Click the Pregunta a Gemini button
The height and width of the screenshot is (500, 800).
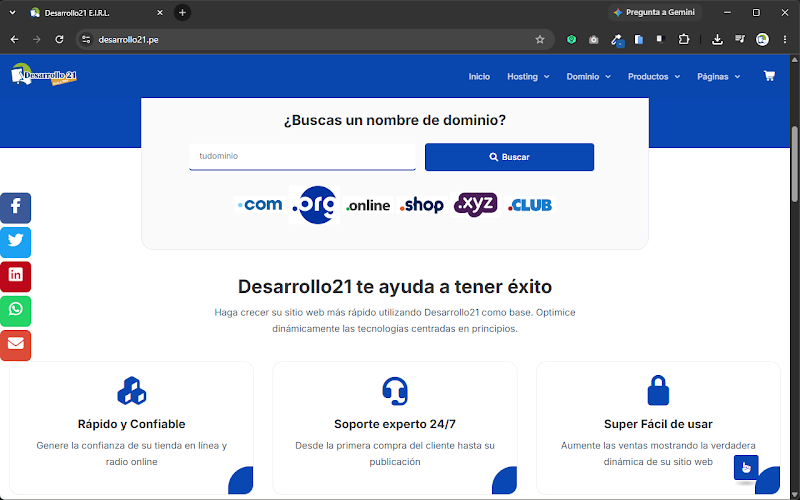click(x=655, y=12)
